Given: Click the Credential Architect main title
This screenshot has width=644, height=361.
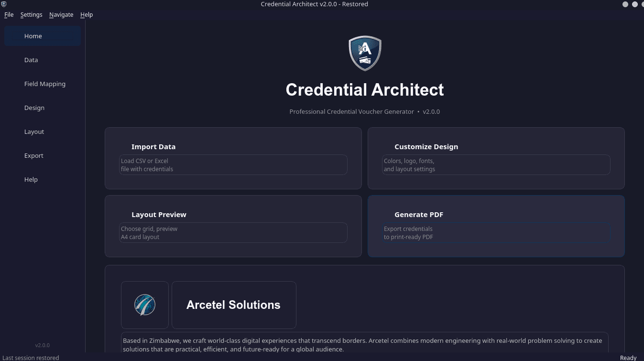Looking at the screenshot, I should pos(365,89).
